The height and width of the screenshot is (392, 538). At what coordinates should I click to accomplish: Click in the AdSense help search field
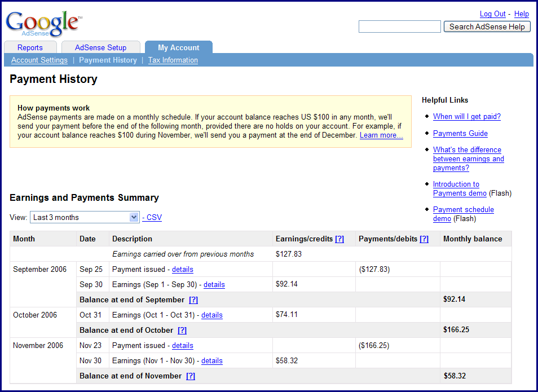click(399, 27)
